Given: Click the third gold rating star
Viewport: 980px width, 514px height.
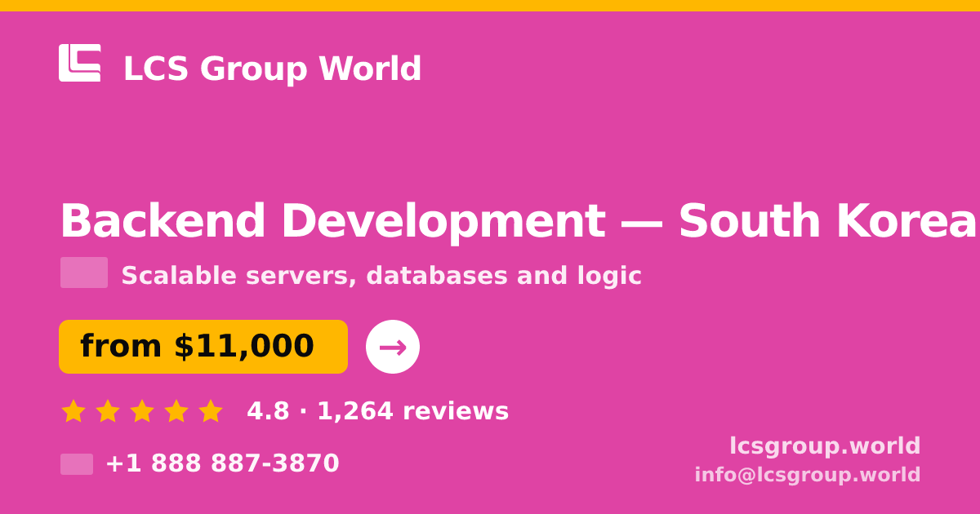Looking at the screenshot, I should click(x=142, y=411).
